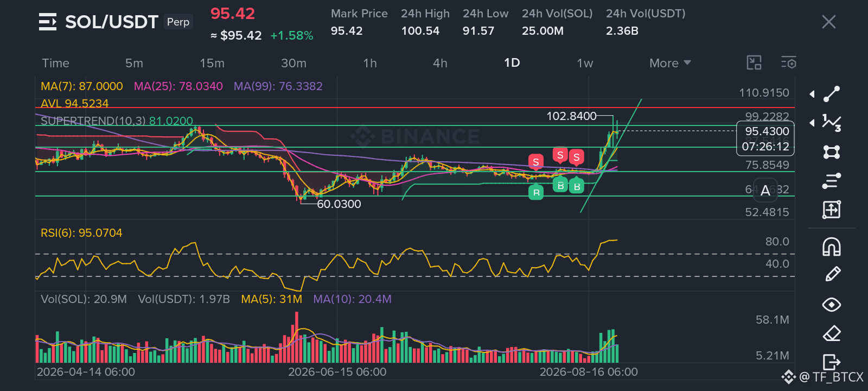Click the SOL/USDT pair title

[112, 22]
